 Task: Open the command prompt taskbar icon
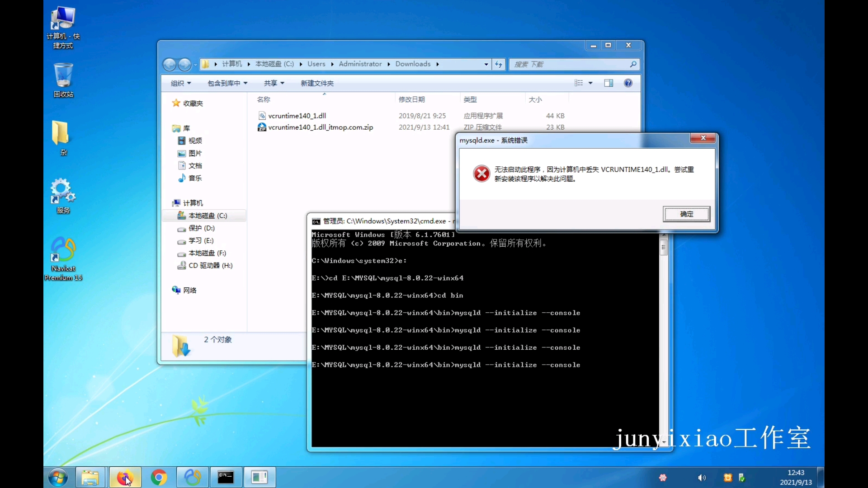pyautogui.click(x=226, y=477)
